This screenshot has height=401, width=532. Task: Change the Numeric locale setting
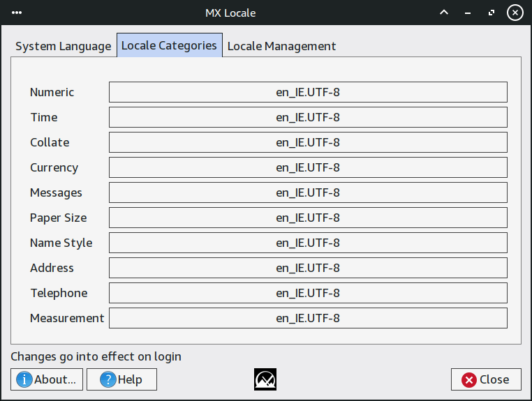[308, 92]
